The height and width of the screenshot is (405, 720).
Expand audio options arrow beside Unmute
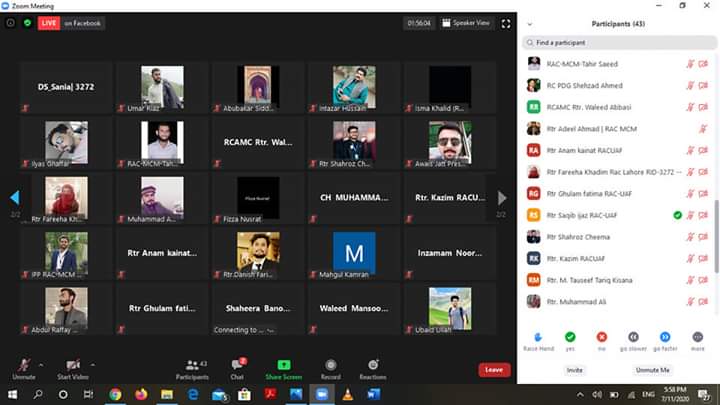41,365
